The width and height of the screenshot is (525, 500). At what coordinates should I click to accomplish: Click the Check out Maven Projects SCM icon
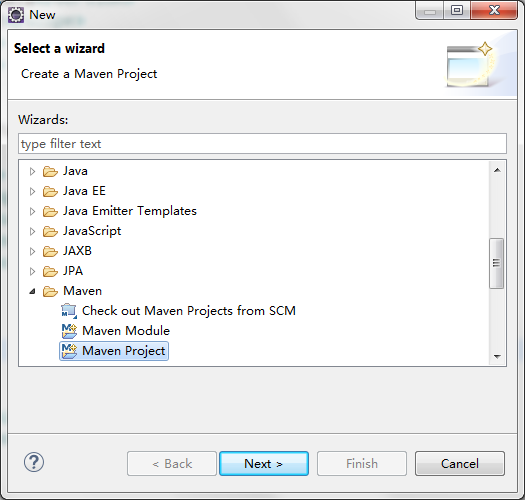tap(69, 311)
